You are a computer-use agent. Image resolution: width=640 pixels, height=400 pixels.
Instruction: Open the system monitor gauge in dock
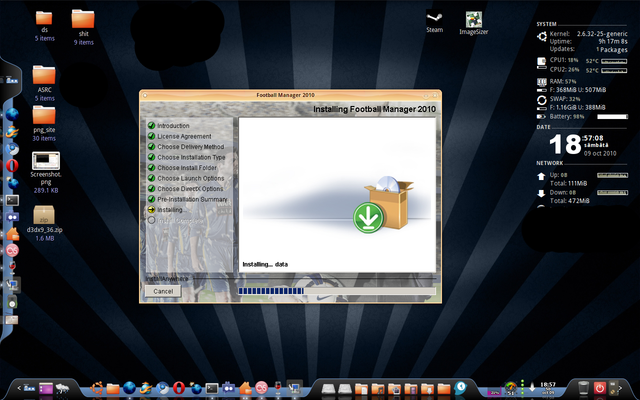(x=511, y=388)
